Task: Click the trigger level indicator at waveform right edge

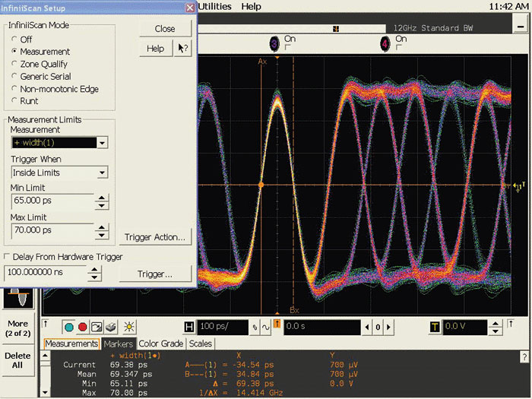Action: click(x=519, y=186)
